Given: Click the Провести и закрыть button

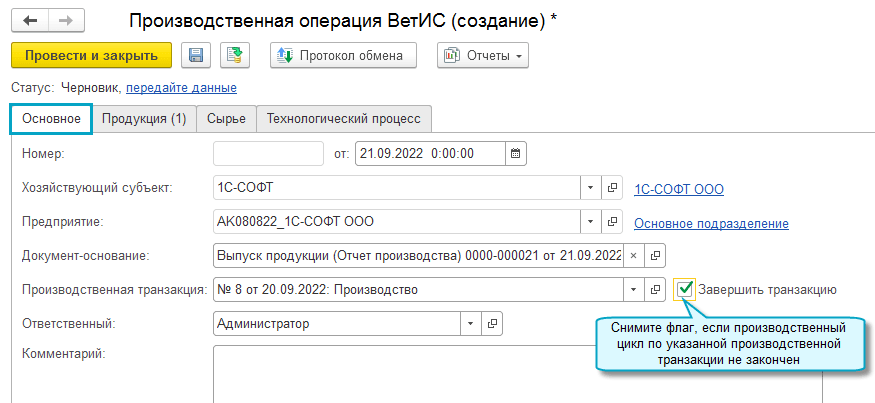Looking at the screenshot, I should click(x=91, y=56).
